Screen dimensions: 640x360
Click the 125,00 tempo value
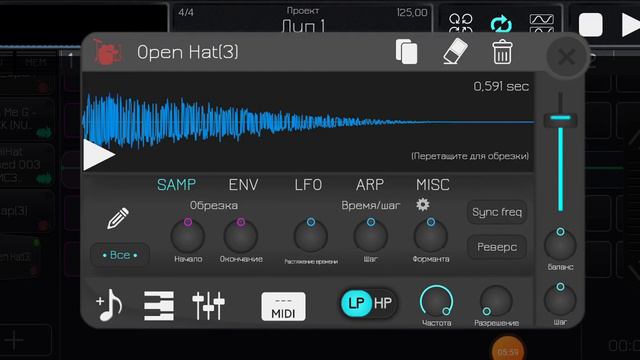click(x=412, y=12)
